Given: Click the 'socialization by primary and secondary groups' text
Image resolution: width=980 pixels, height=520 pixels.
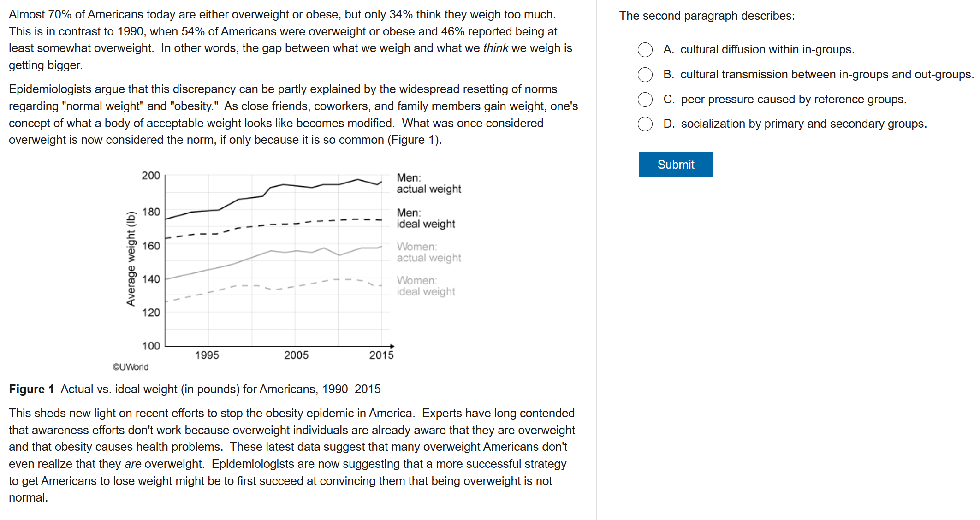Looking at the screenshot, I should (x=803, y=124).
